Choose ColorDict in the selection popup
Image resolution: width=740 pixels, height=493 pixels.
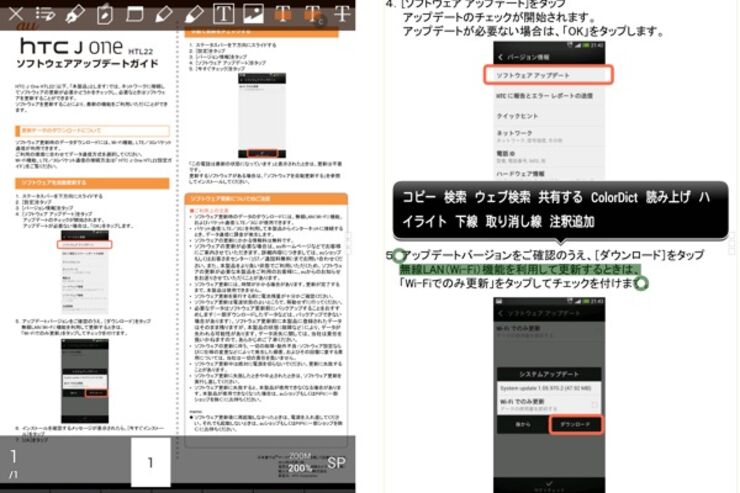(x=614, y=197)
